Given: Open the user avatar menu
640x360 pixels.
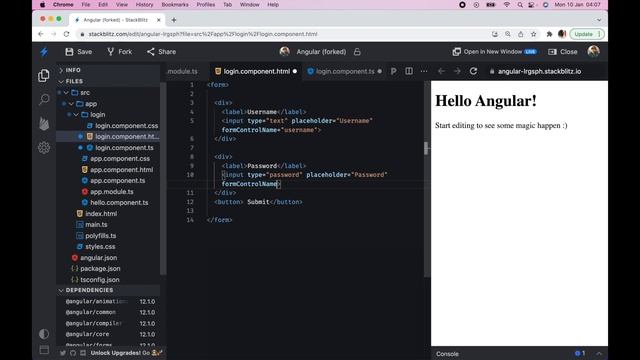Looking at the screenshot, I should tap(593, 51).
